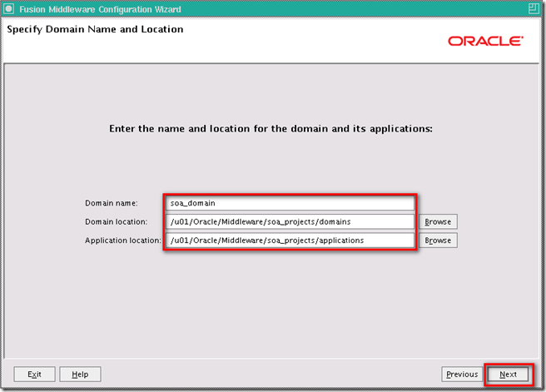Click 'Specify Domain Name and Location' heading
Image resolution: width=546 pixels, height=392 pixels.
(x=95, y=29)
